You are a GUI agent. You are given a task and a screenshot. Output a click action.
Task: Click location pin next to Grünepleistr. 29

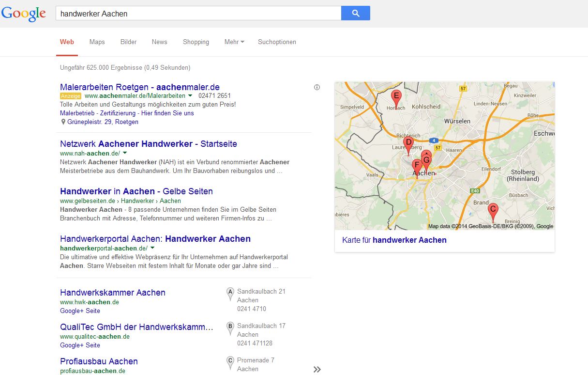coord(63,122)
